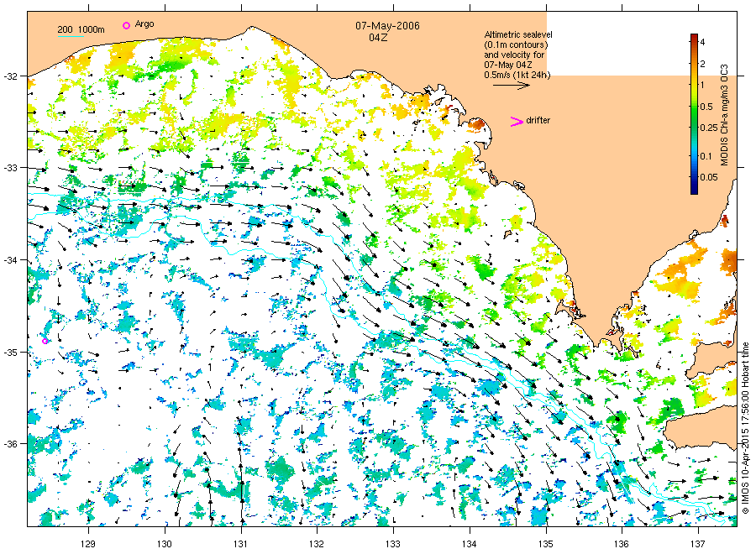Click the latitude label '-35'
Image resolution: width=756 pixels, height=554 pixels.
10,353
